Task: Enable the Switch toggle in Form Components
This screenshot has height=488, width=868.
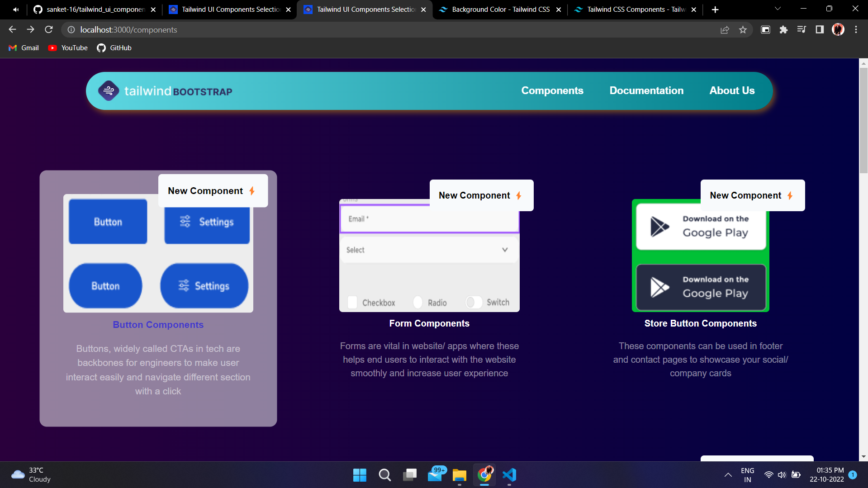Action: pyautogui.click(x=474, y=302)
